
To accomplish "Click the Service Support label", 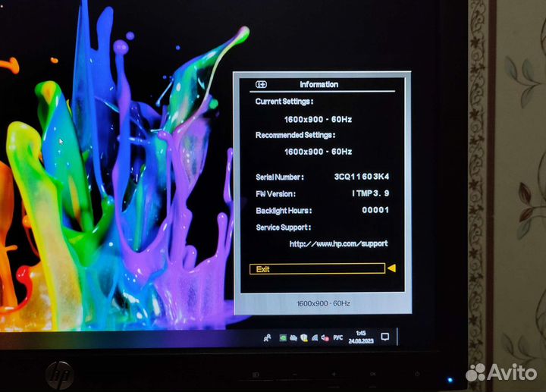I will click(x=284, y=227).
